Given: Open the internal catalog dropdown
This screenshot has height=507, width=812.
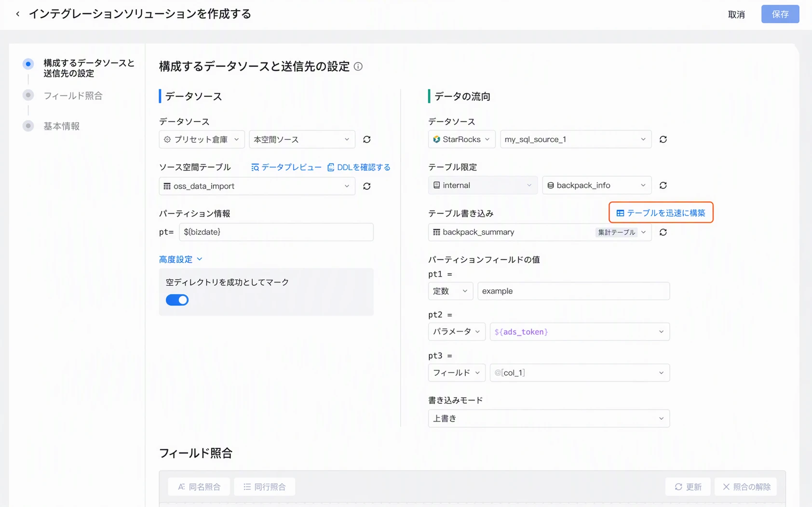Looking at the screenshot, I should click(483, 186).
